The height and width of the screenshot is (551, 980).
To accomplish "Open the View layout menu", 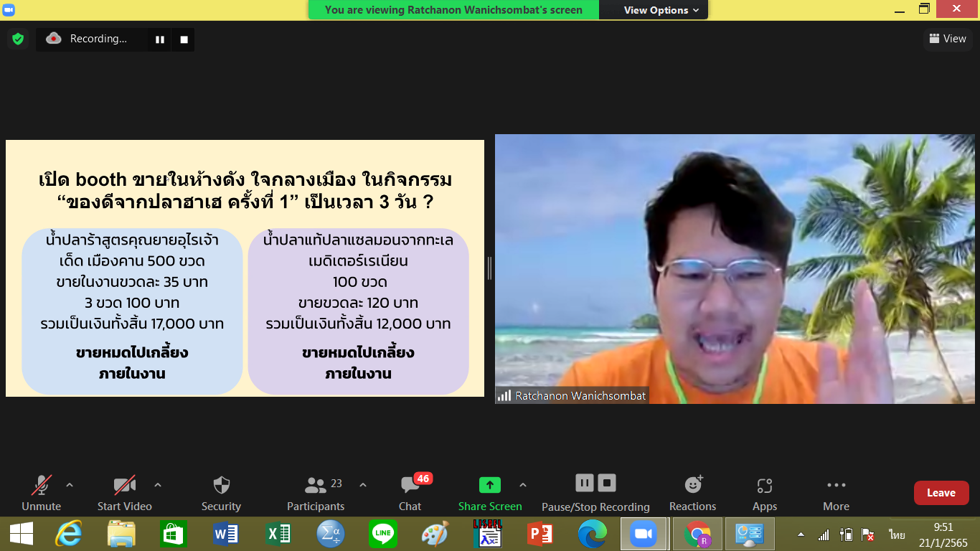I will (x=948, y=39).
